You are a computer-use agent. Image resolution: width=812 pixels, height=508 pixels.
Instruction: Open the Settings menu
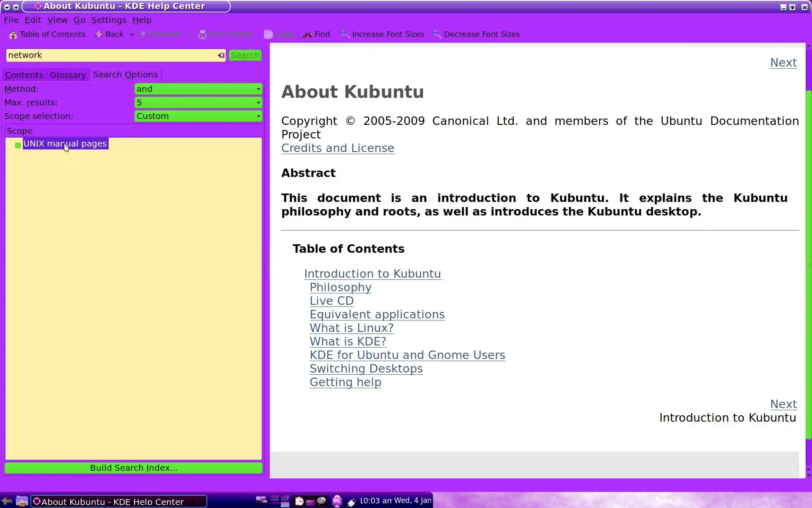[109, 20]
